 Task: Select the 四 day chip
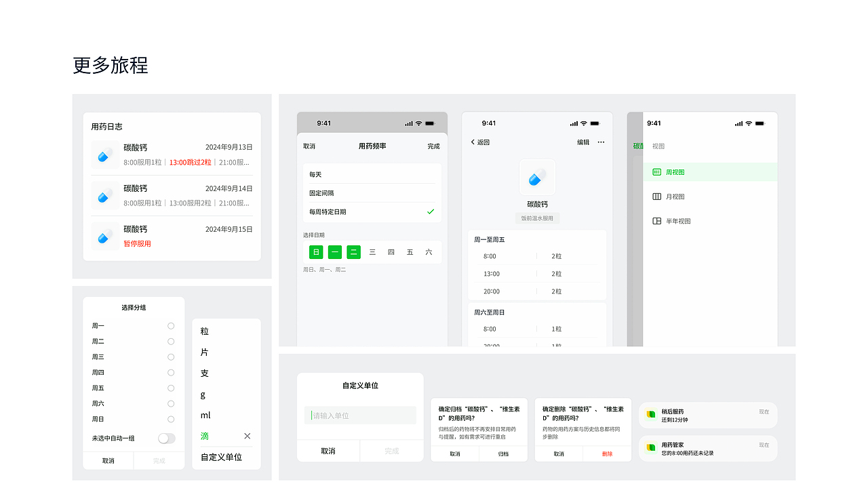(x=391, y=252)
